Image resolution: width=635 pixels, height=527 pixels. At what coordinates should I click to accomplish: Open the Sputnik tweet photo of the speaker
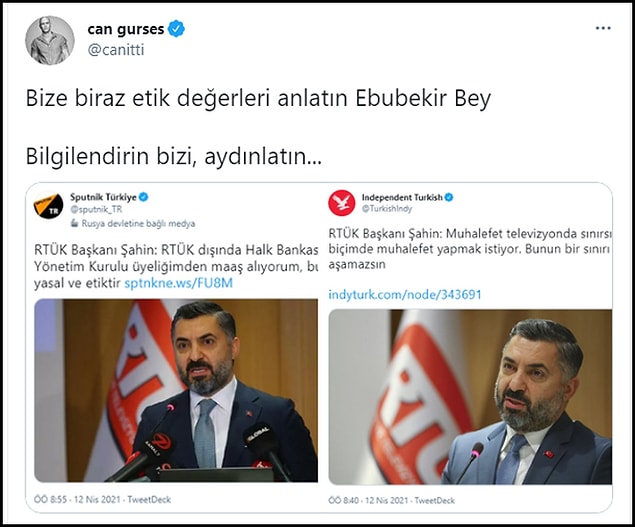click(176, 390)
